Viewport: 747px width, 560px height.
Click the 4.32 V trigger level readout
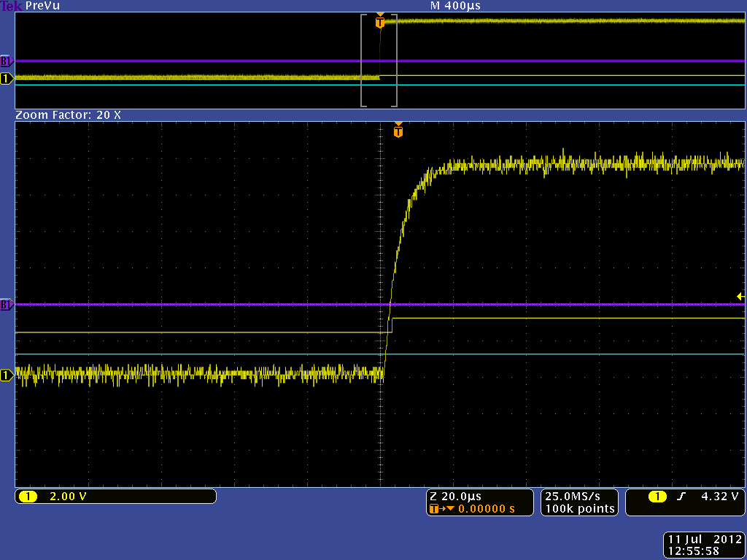point(719,496)
